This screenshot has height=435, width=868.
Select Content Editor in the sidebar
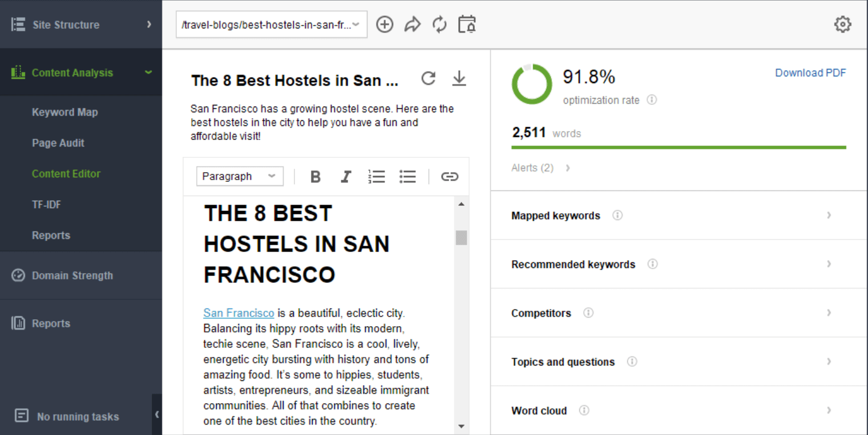(66, 174)
